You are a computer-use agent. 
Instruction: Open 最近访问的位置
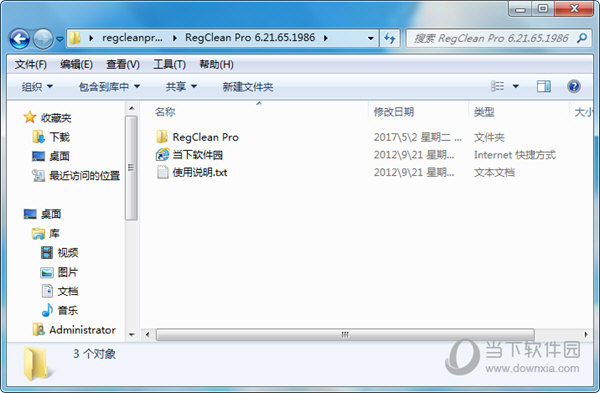(x=85, y=176)
